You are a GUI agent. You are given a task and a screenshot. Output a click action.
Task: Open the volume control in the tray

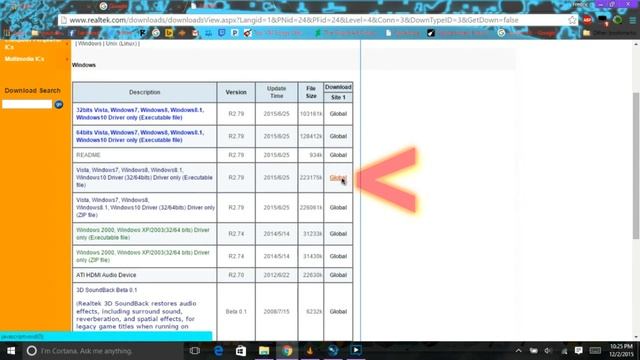tap(548, 351)
